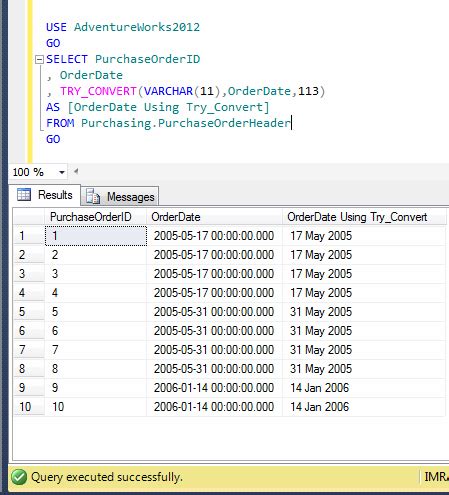Click OrderDate cell in row 9
Viewport: 449px width, 495px height.
coord(214,388)
